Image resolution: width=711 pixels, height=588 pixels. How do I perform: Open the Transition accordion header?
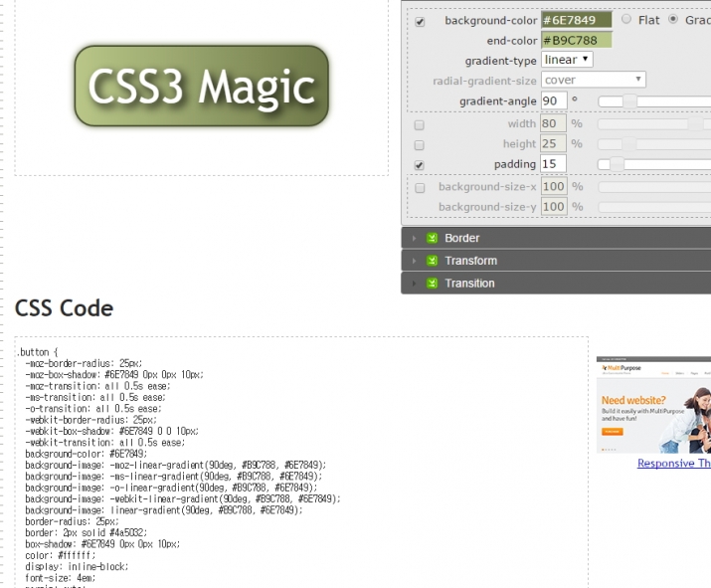coord(556,283)
